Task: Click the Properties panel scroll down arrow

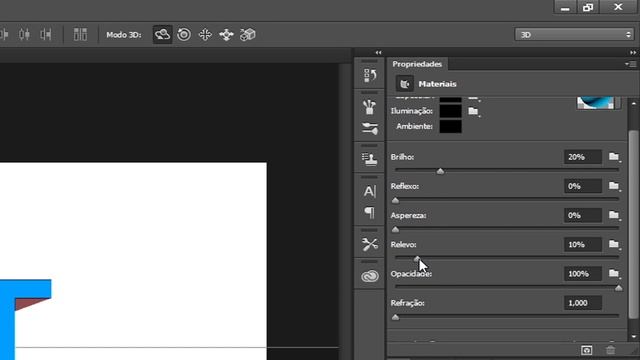Action: [x=633, y=337]
